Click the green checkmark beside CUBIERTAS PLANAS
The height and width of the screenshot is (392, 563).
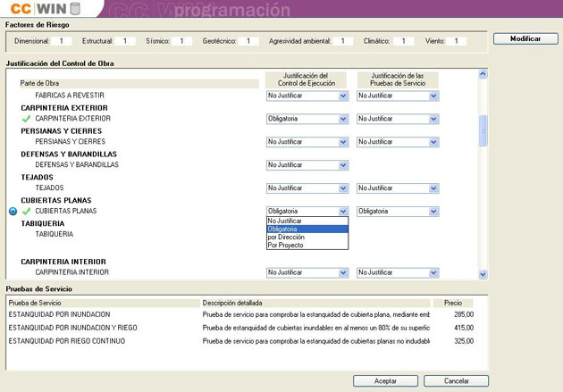(x=26, y=212)
